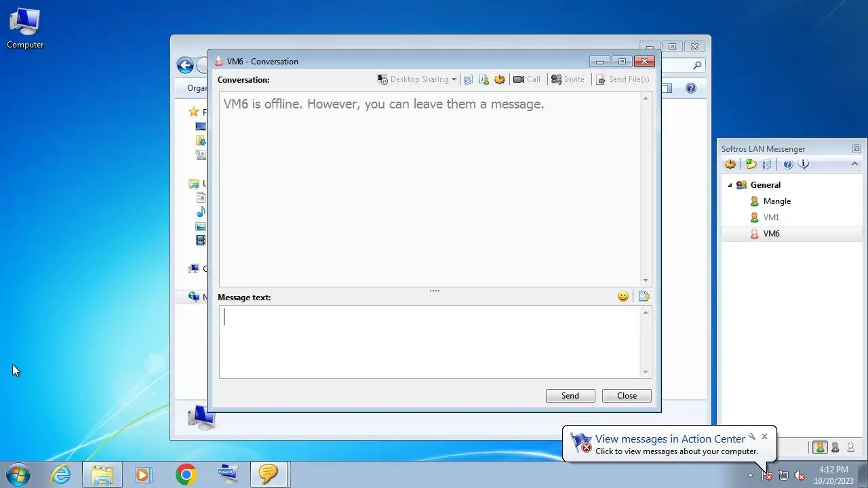Insert an emoticon with the smiley icon
The width and height of the screenshot is (868, 488).
[623, 296]
